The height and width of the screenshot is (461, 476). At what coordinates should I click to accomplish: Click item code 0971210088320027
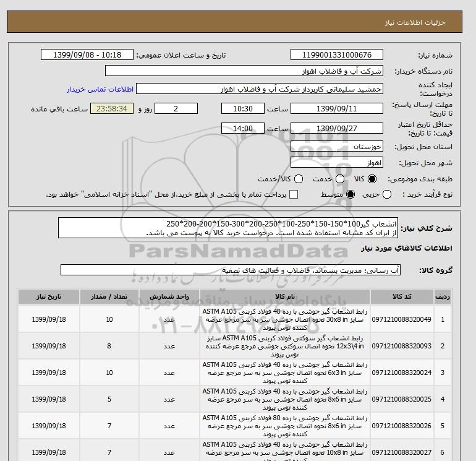click(401, 452)
